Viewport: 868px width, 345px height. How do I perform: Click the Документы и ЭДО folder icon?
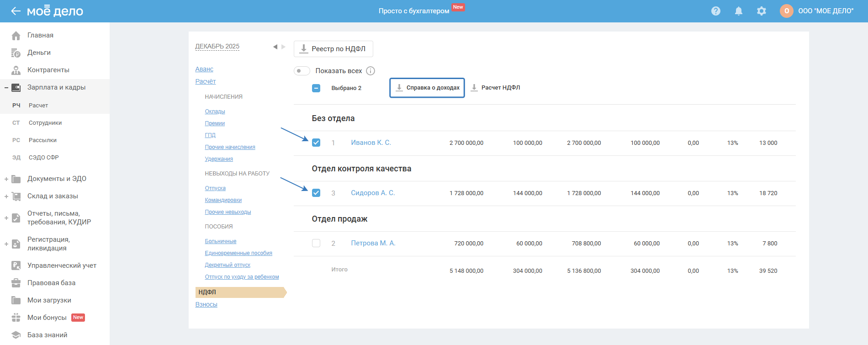[16, 179]
